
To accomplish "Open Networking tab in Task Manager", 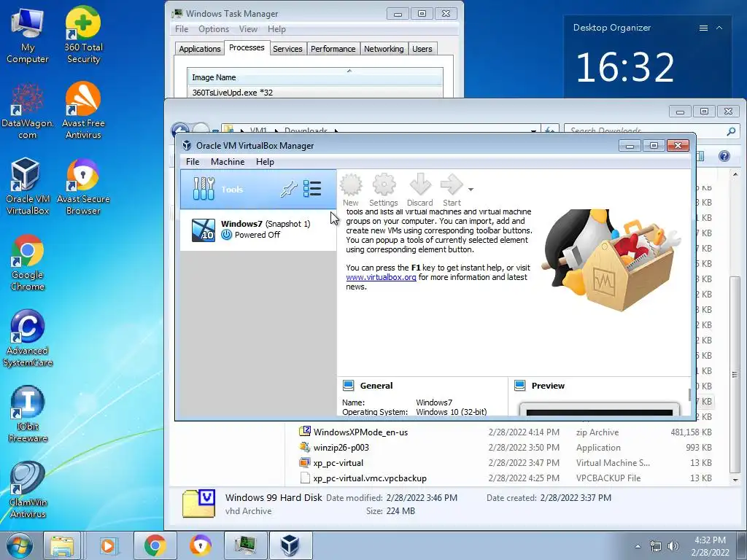I will [384, 49].
